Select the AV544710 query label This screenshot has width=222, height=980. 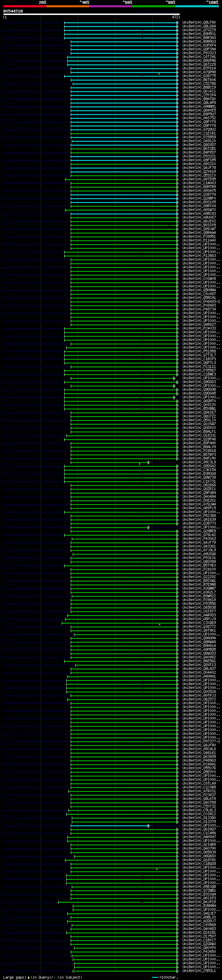[13, 11]
